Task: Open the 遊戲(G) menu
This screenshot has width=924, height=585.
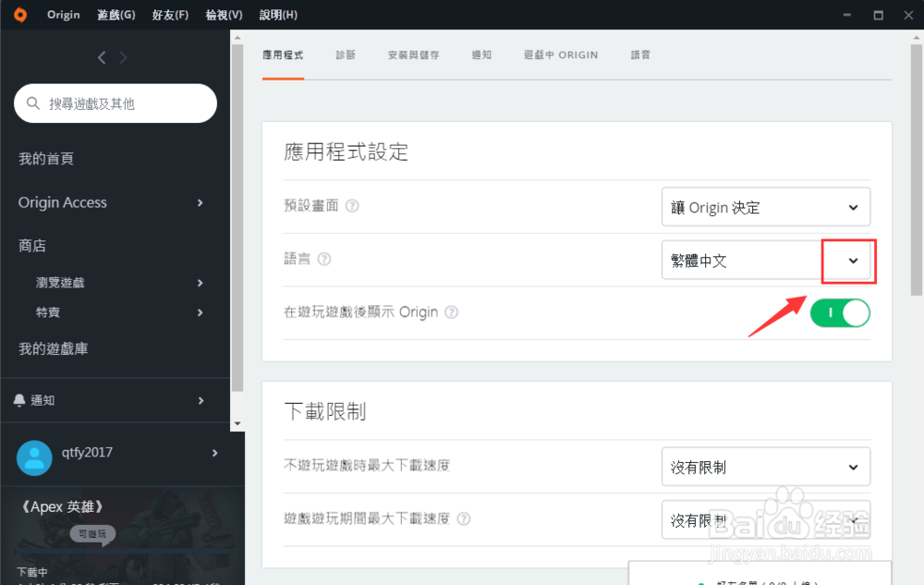Action: pos(116,15)
